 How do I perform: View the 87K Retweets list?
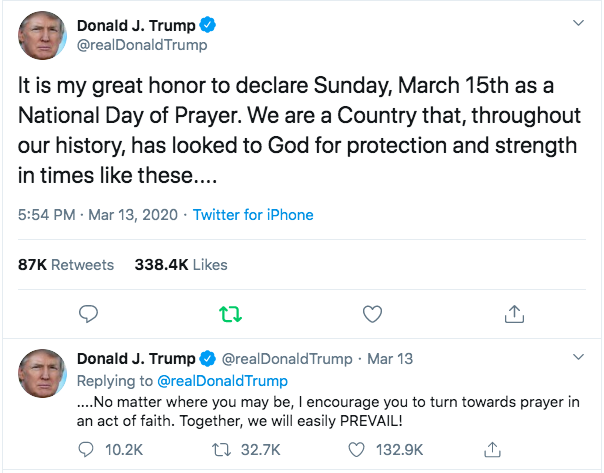[66, 265]
